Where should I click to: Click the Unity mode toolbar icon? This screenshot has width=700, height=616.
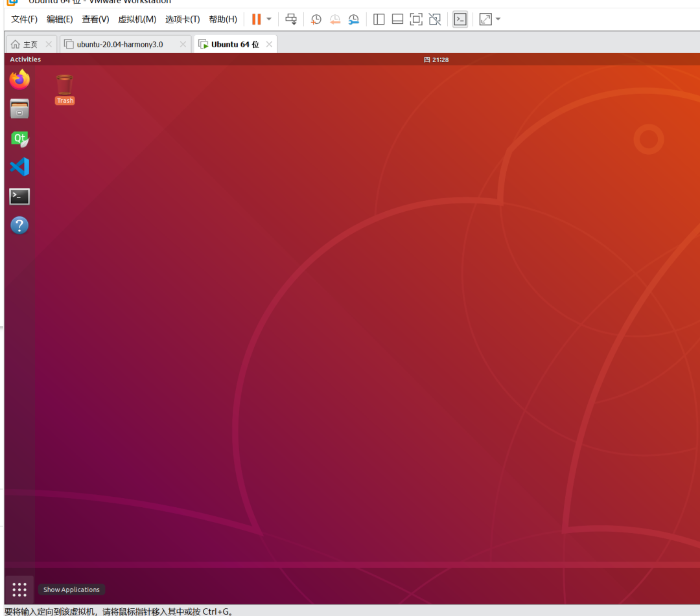coord(435,19)
